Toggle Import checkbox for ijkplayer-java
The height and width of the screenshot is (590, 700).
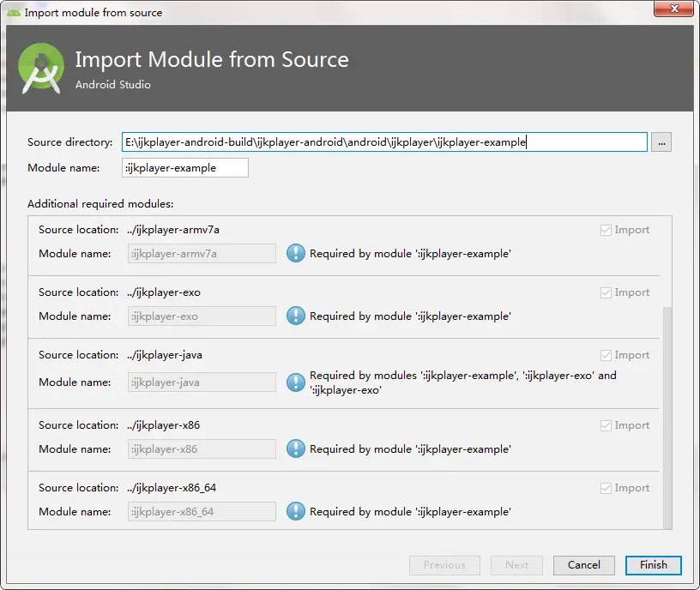coord(606,355)
